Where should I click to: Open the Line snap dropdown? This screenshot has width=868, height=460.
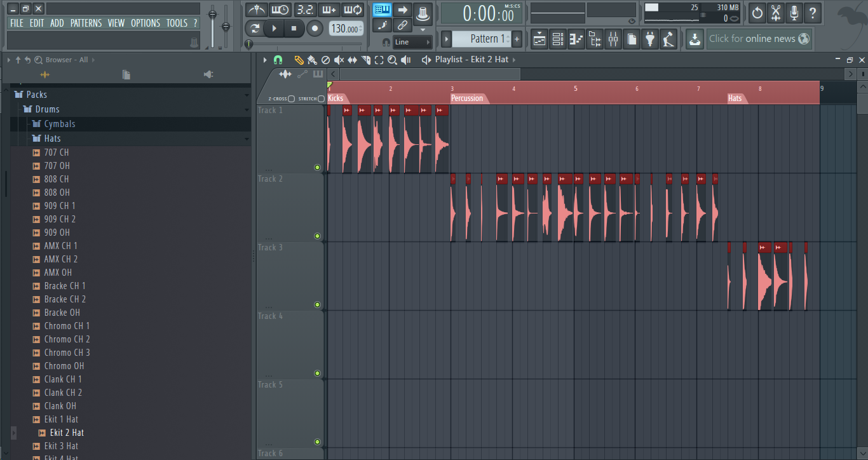(413, 41)
